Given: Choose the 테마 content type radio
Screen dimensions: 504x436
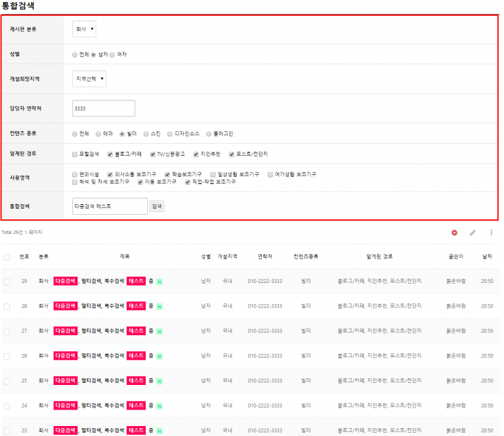Looking at the screenshot, I should (99, 133).
